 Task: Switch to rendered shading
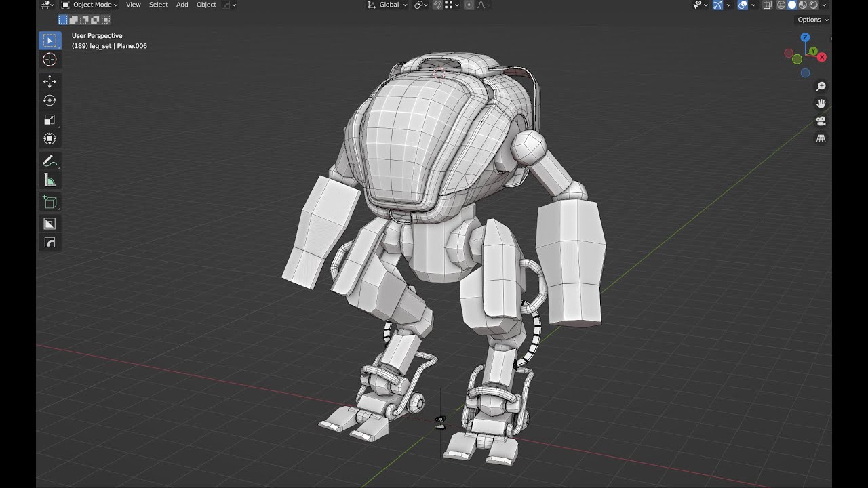813,5
